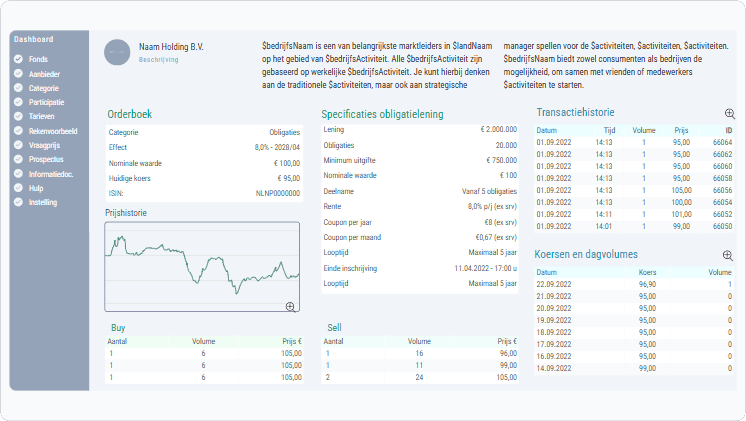Image resolution: width=746 pixels, height=421 pixels.
Task: Open Tarieven in the sidebar
Action: tap(41, 117)
